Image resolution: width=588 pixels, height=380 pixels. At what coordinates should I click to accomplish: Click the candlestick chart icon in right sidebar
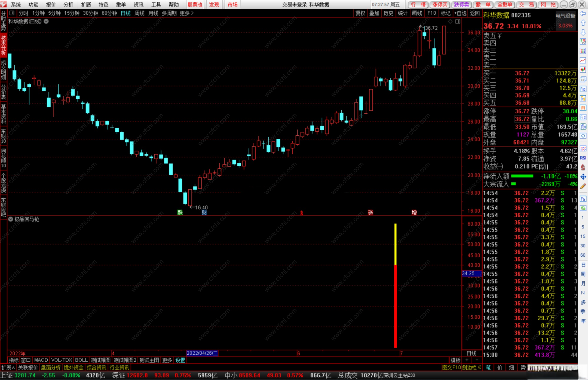click(583, 69)
